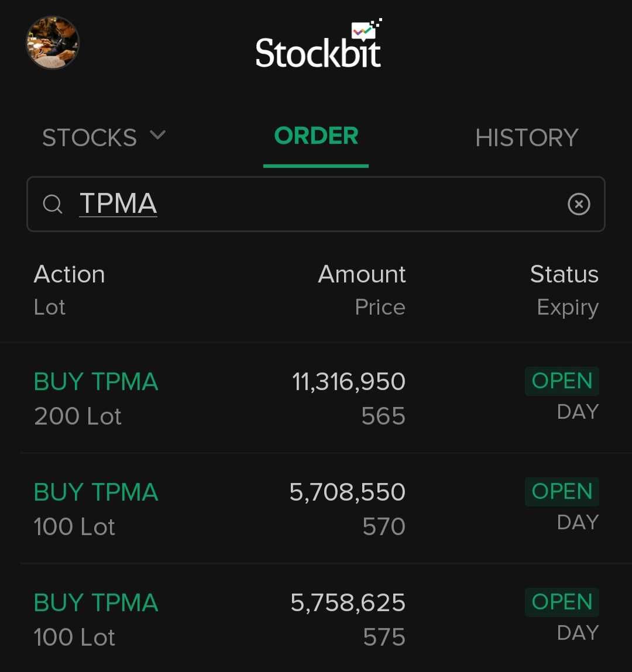Select the 11,316,950 amount order row
This screenshot has width=632, height=672.
[x=349, y=382]
